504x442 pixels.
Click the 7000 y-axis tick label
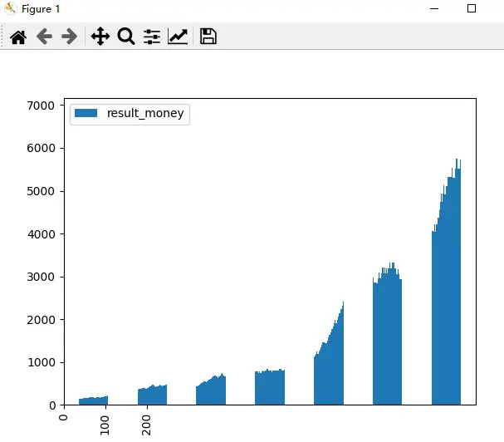42,106
